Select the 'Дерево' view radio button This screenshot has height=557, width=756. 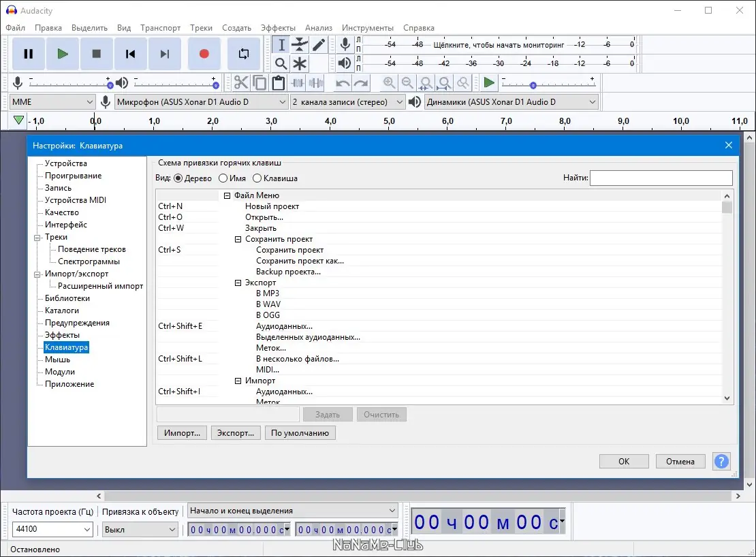(178, 178)
